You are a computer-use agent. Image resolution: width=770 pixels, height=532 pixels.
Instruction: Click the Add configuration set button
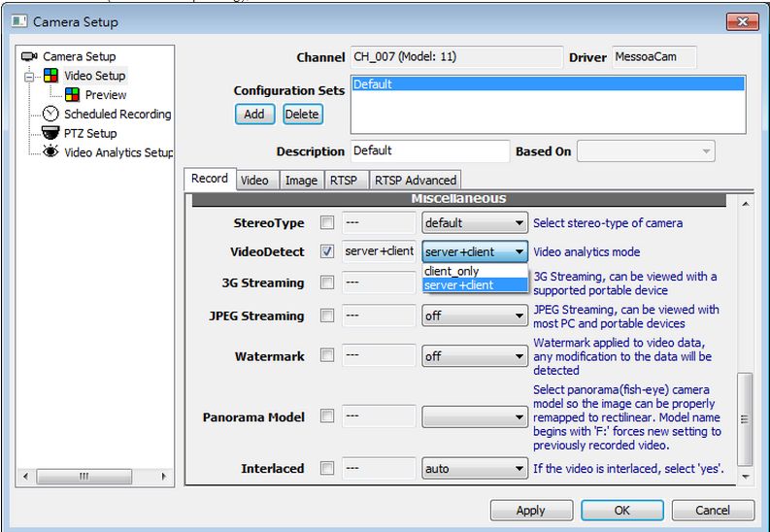pos(254,115)
